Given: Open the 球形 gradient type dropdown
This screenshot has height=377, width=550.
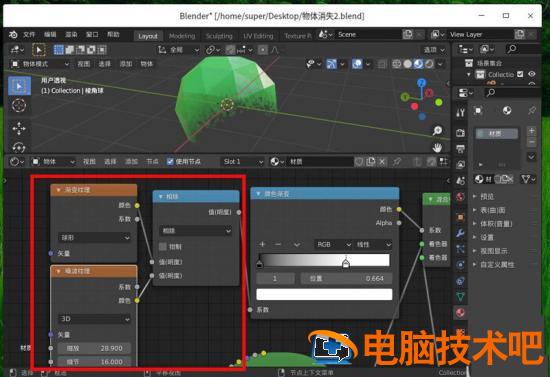Looking at the screenshot, I should 94,237.
